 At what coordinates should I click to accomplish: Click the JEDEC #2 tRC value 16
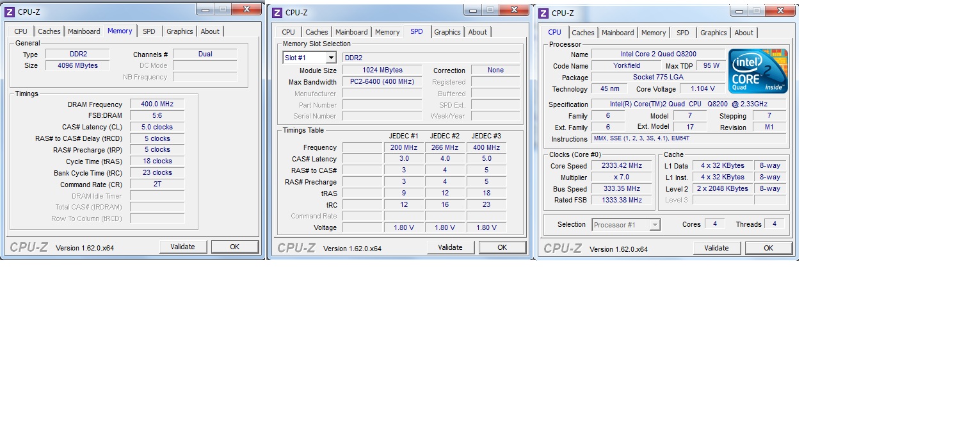pos(445,204)
